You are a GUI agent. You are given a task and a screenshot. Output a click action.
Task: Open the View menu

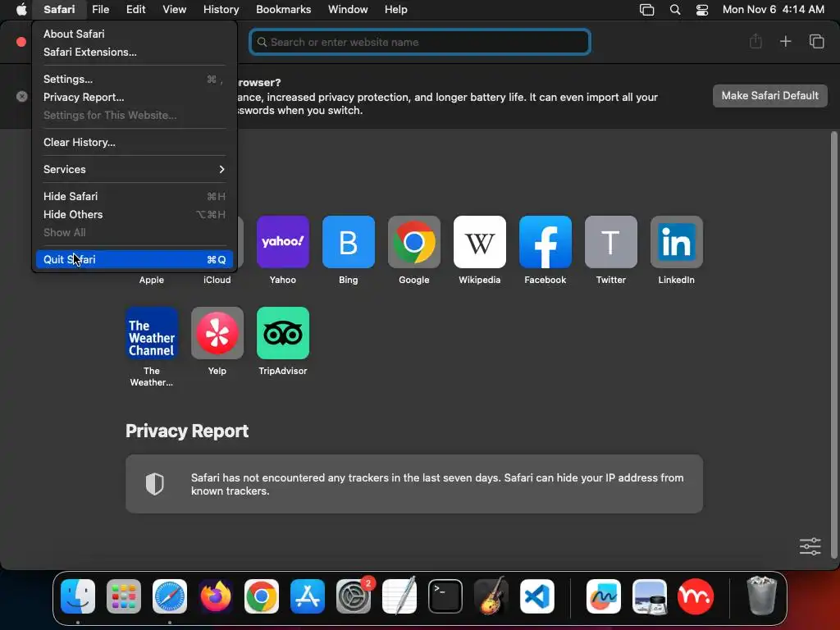click(174, 9)
